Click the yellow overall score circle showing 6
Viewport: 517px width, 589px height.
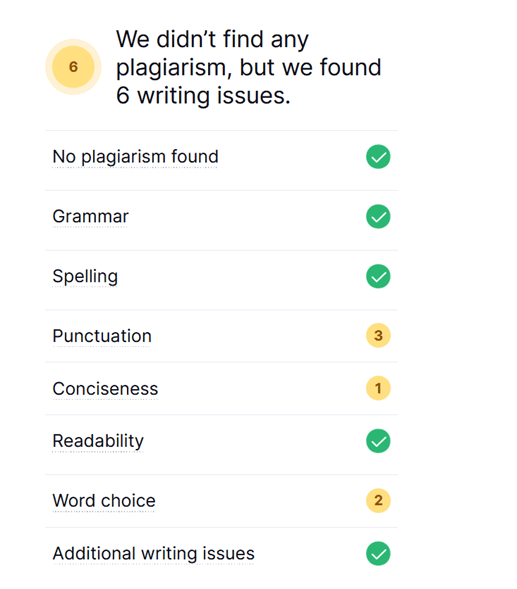click(x=73, y=67)
